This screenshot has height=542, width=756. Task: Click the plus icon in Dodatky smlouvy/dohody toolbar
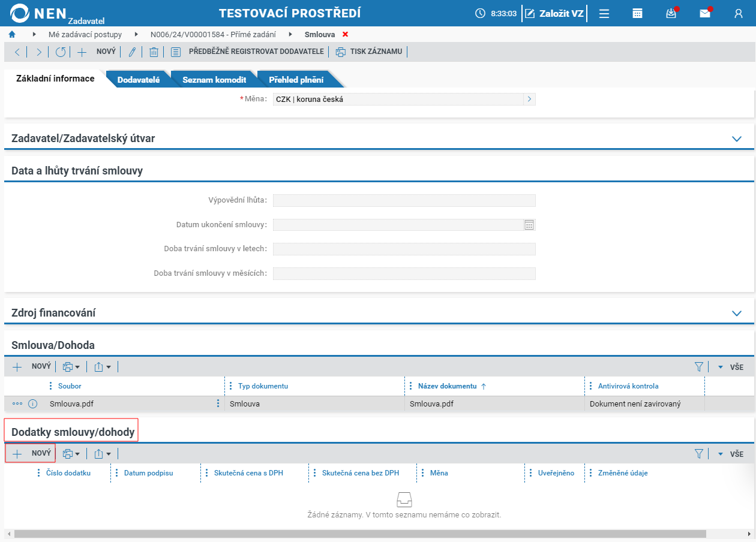[17, 454]
